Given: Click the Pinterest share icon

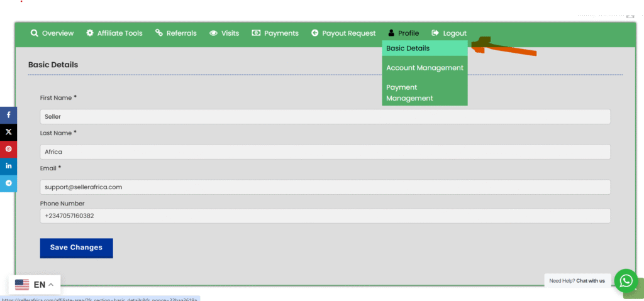Looking at the screenshot, I should point(9,149).
